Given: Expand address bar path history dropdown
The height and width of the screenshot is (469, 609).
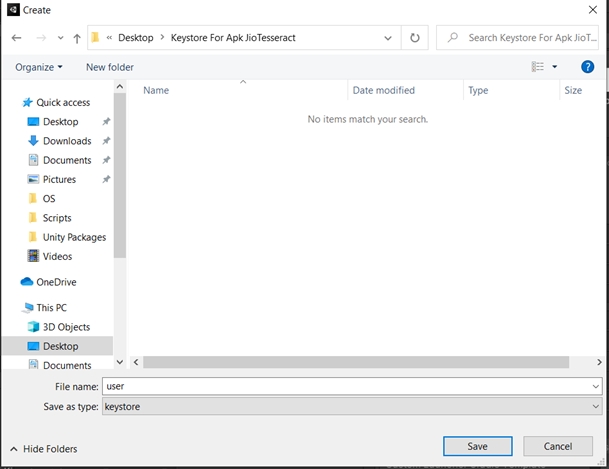Looking at the screenshot, I should click(x=388, y=38).
